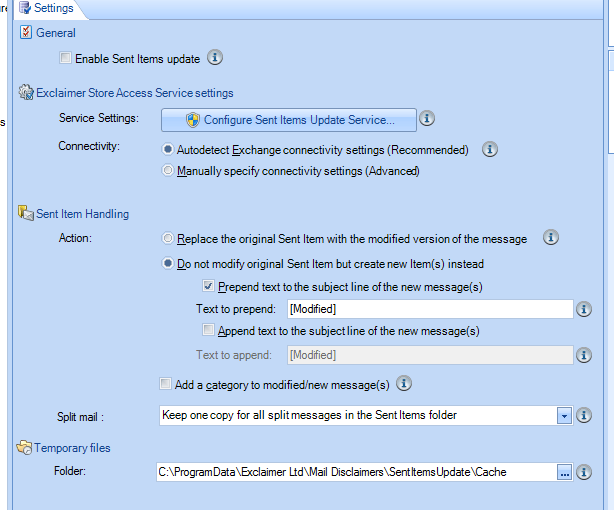
Task: Click the Service Settings label
Action: click(x=99, y=118)
